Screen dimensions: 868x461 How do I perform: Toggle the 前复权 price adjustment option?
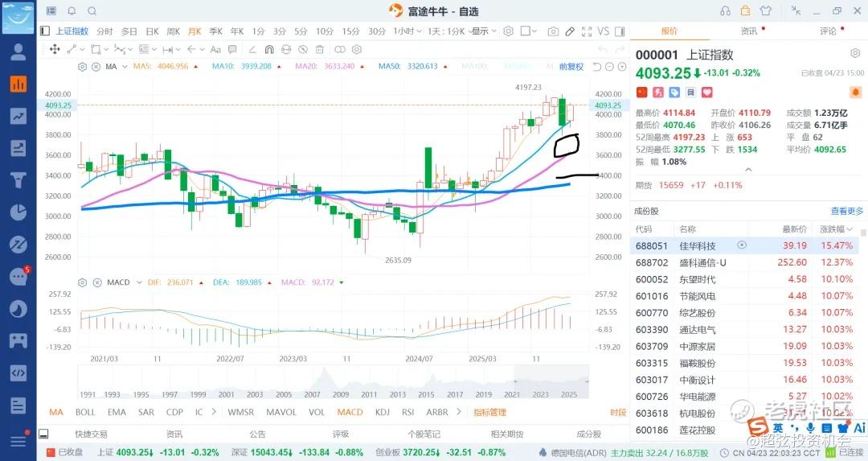pos(571,67)
